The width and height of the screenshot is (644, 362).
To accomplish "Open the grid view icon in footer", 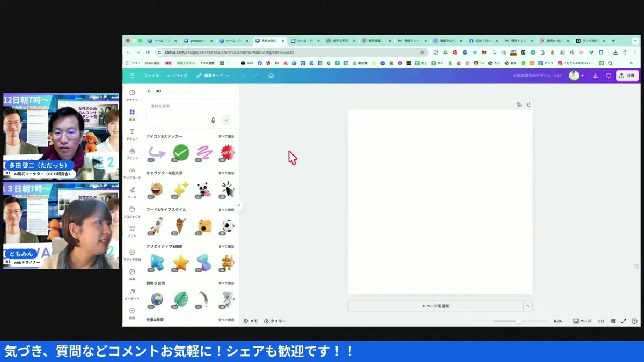I will pos(613,321).
